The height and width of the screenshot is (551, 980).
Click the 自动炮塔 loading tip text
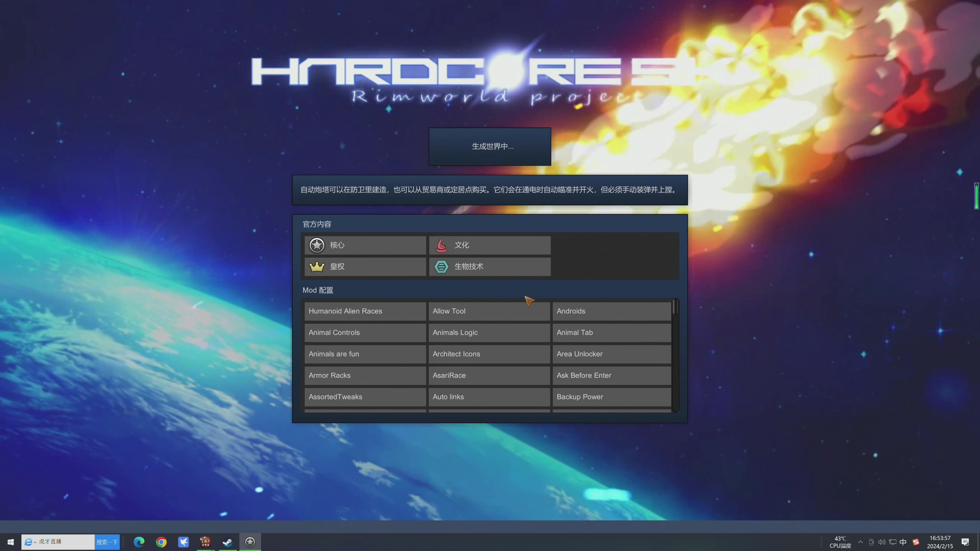(x=490, y=190)
